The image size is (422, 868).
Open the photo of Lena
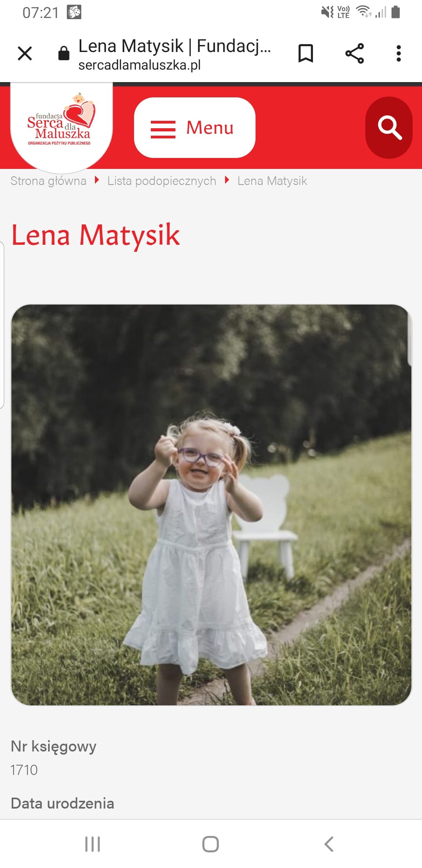[211, 505]
